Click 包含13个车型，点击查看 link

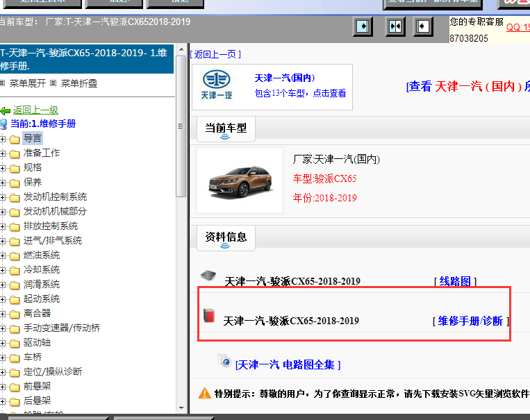click(300, 93)
